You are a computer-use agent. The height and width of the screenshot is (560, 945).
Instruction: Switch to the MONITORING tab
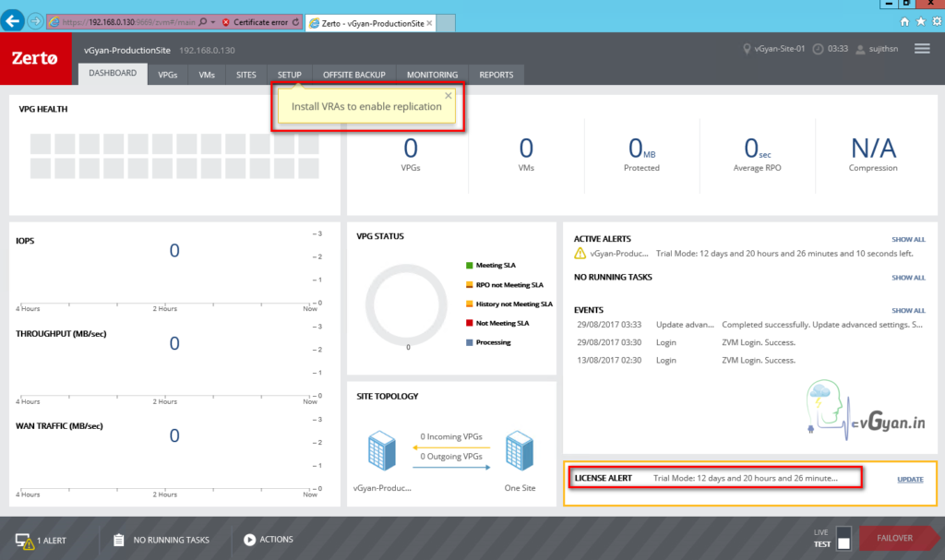(x=432, y=75)
